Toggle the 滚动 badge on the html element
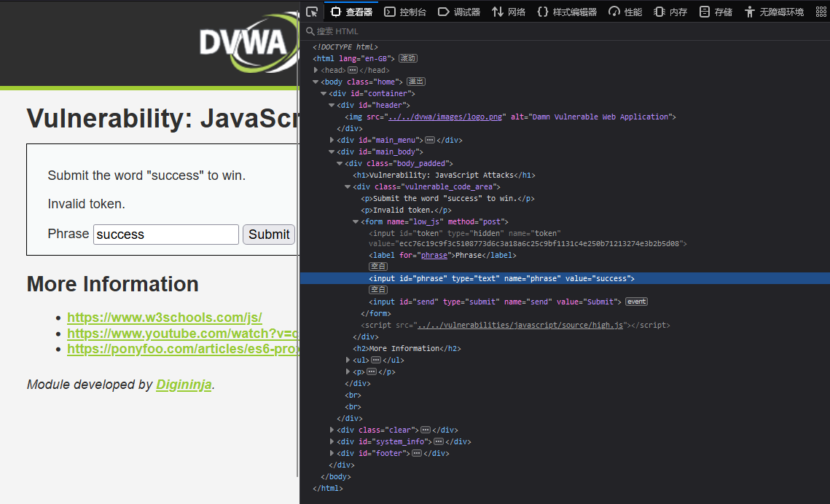 tap(407, 58)
